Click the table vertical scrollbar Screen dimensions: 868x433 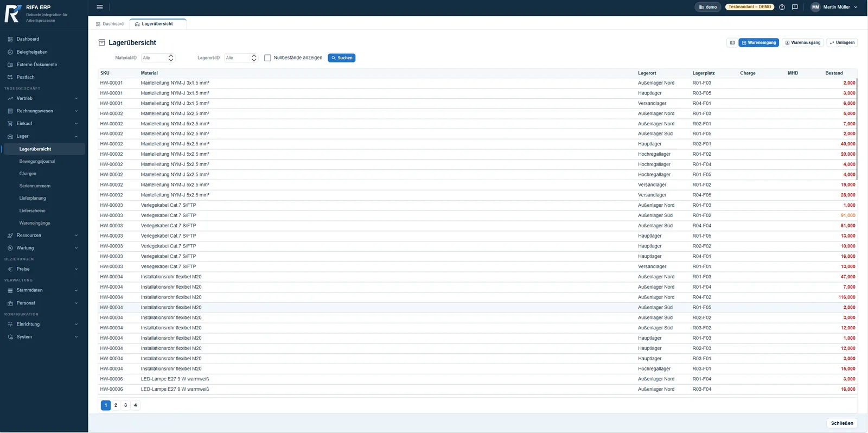tap(857, 129)
